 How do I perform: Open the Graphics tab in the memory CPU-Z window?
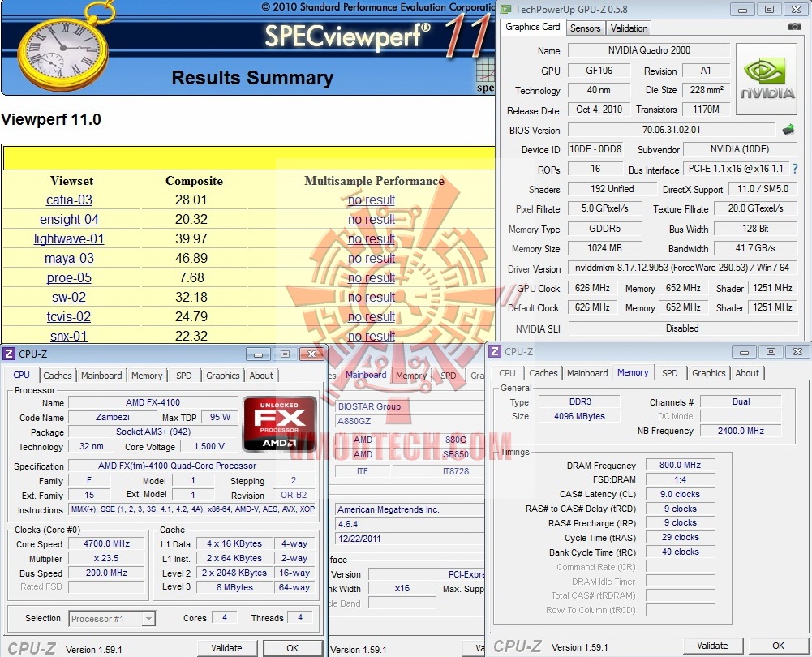(708, 373)
